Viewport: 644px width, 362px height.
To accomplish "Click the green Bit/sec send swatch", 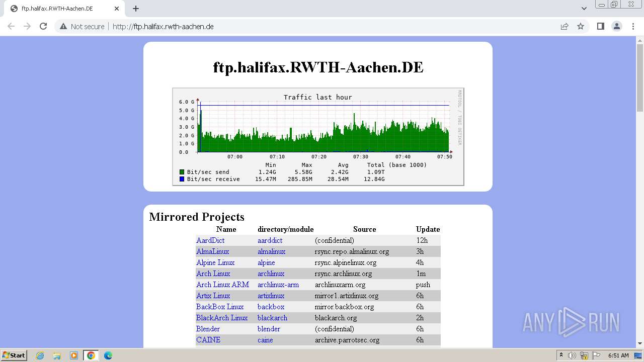I will 182,172.
